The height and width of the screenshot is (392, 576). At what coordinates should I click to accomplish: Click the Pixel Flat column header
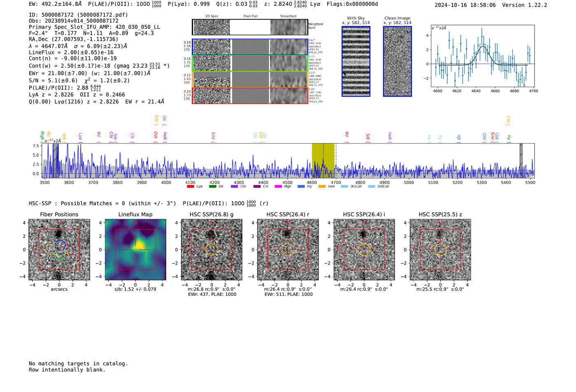coord(250,16)
